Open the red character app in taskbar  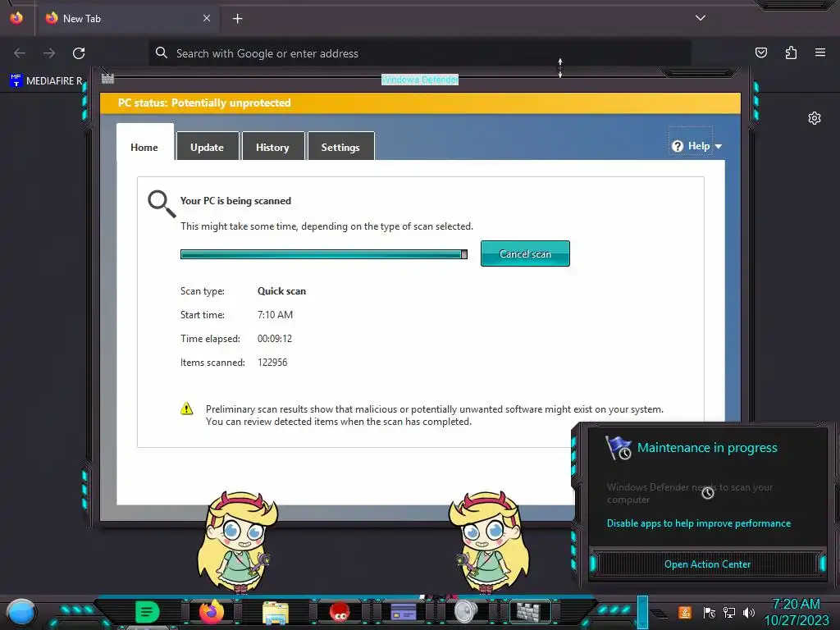(x=340, y=612)
